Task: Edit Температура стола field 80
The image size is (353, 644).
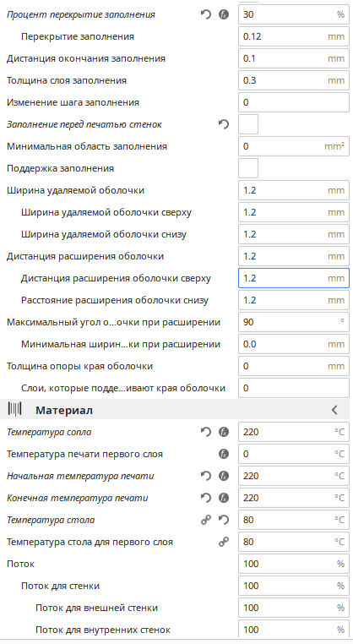Action: click(294, 520)
